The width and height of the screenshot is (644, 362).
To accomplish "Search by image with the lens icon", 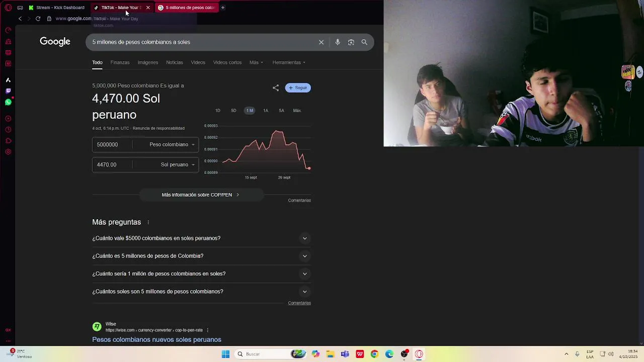I will click(351, 42).
